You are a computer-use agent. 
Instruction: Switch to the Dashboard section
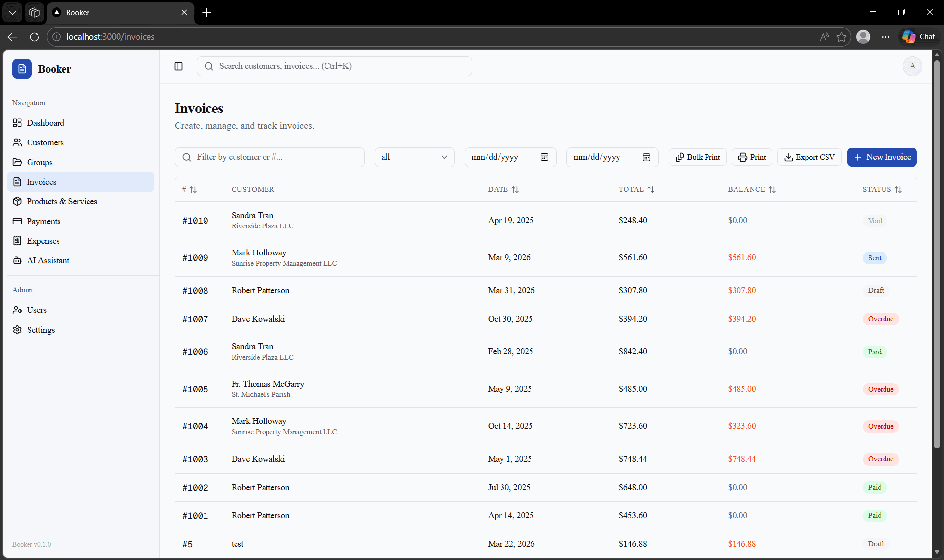point(46,123)
